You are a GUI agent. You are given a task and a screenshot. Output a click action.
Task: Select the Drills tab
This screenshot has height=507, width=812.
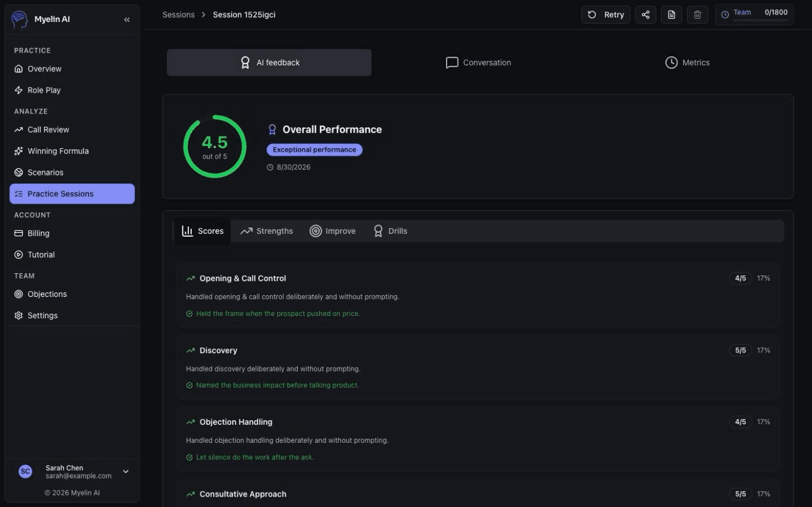(x=390, y=231)
